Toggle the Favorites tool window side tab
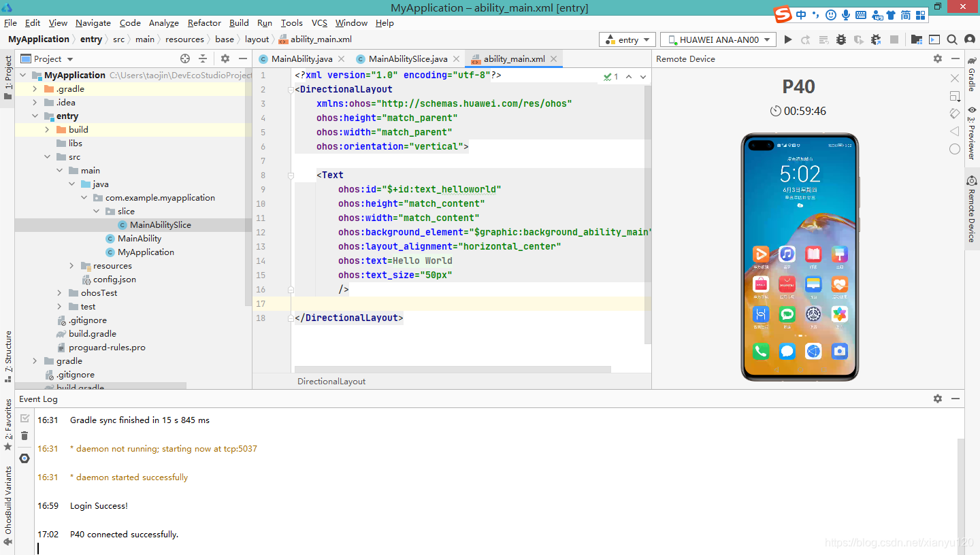The image size is (980, 555). tap(7, 425)
